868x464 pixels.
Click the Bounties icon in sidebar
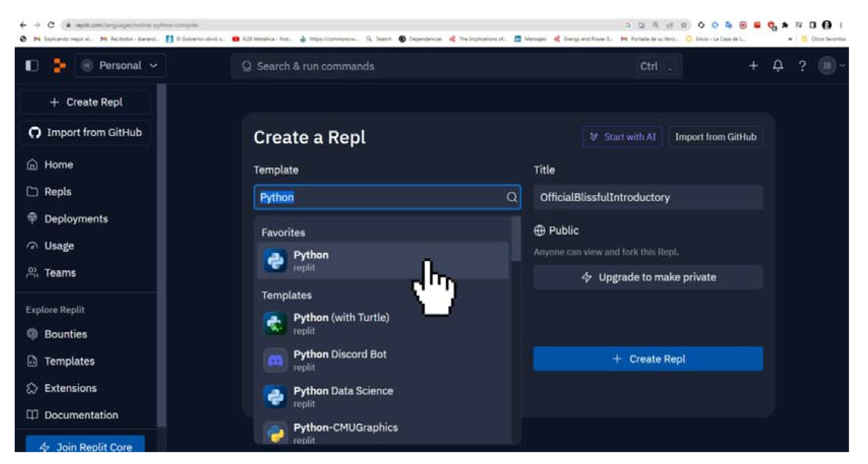[x=32, y=334]
